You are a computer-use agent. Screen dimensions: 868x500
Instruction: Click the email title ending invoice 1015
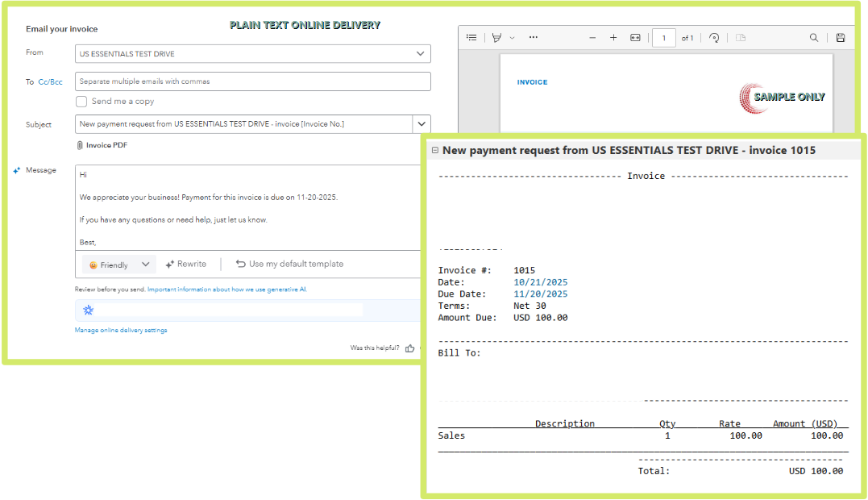click(629, 150)
